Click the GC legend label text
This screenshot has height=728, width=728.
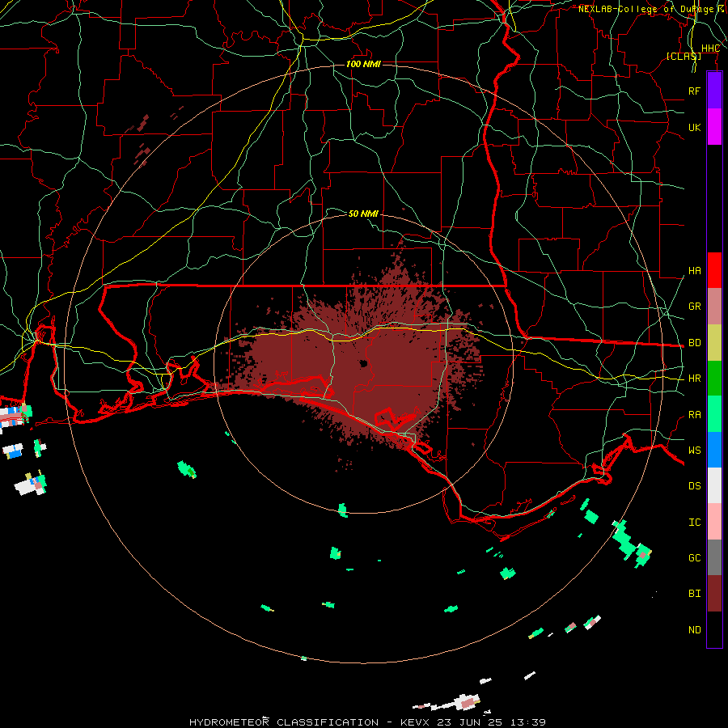(695, 558)
